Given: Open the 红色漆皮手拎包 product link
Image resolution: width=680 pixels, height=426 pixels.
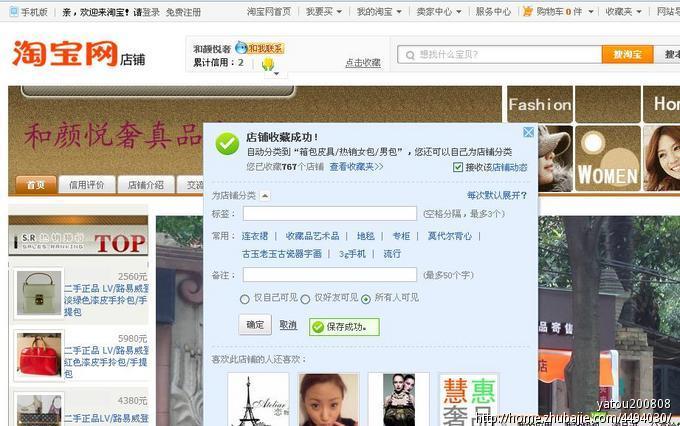Looking at the screenshot, I should tap(106, 362).
